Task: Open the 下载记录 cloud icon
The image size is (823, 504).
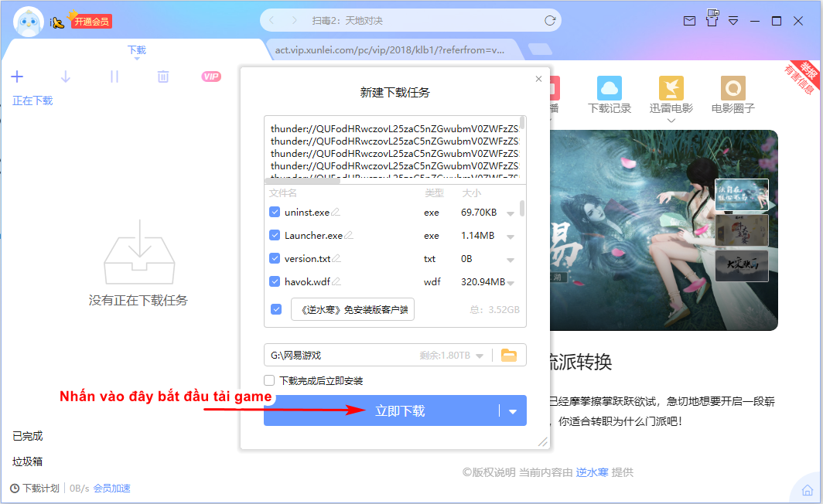Action: pyautogui.click(x=609, y=88)
